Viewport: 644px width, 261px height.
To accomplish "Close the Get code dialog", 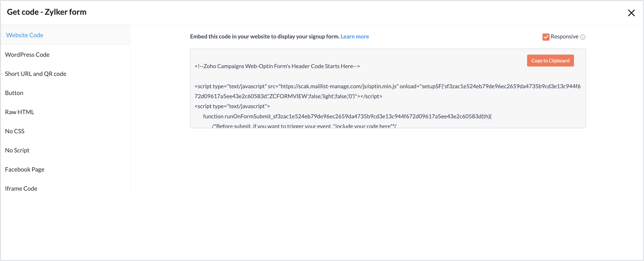I will pos(631,13).
